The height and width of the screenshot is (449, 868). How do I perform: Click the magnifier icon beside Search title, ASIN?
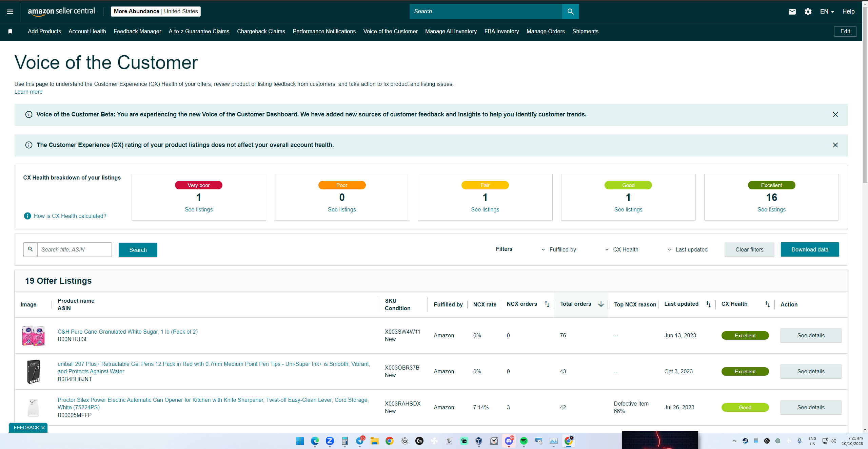(31, 249)
